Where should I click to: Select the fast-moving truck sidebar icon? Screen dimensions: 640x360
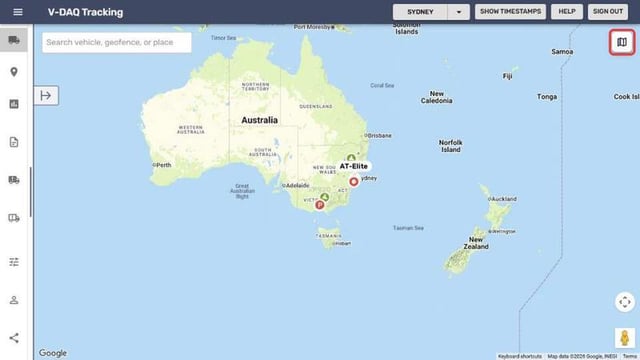point(14,180)
